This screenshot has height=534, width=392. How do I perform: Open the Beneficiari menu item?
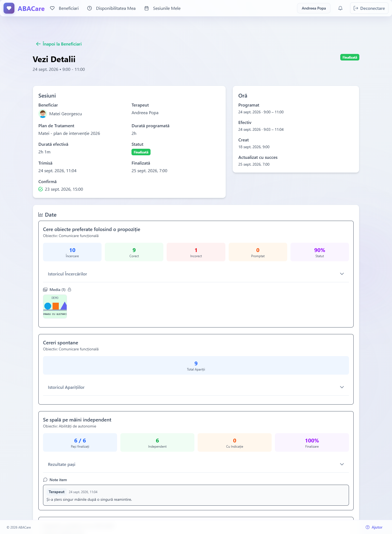[65, 8]
